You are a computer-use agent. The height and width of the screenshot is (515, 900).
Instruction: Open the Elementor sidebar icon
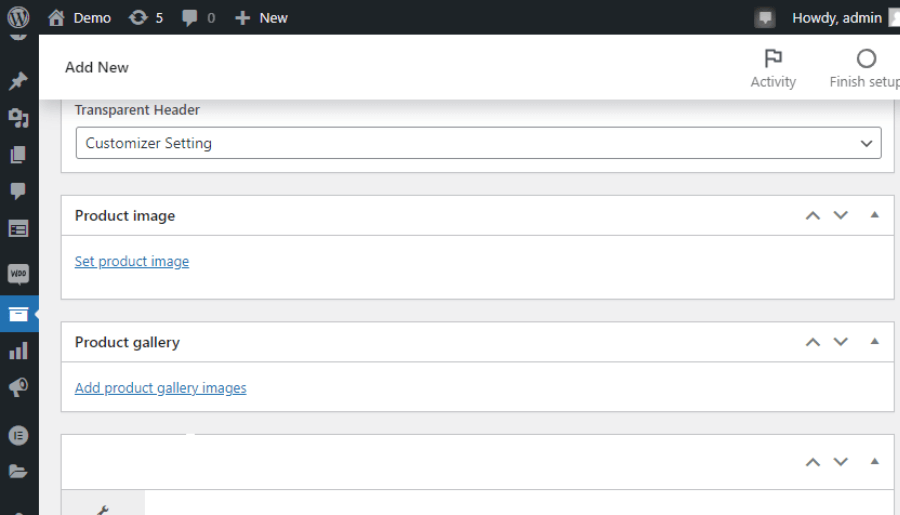click(x=18, y=436)
